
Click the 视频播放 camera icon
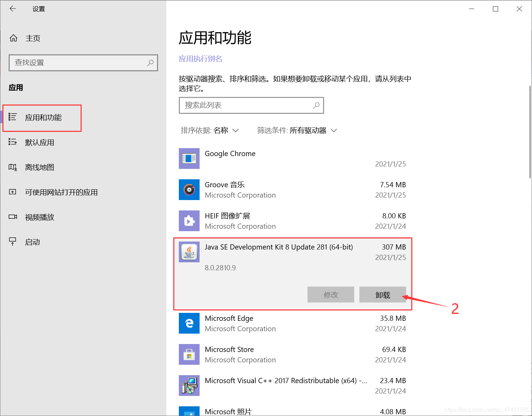coord(13,217)
